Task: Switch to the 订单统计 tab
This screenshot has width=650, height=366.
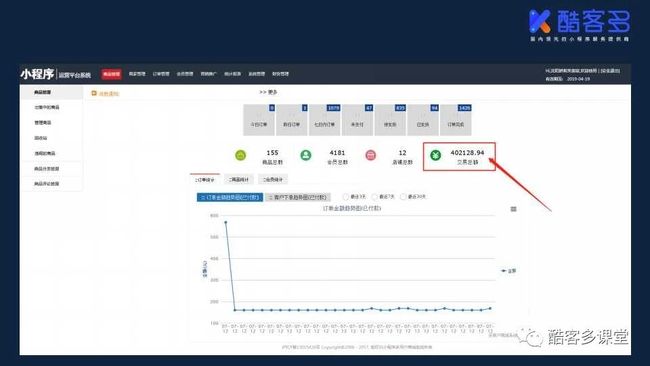Action: pyautogui.click(x=205, y=179)
